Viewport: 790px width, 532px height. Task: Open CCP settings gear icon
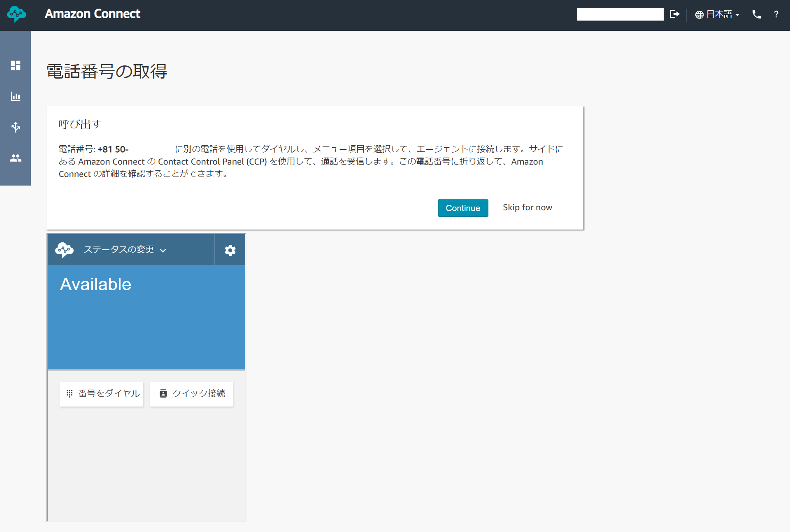[x=230, y=250]
